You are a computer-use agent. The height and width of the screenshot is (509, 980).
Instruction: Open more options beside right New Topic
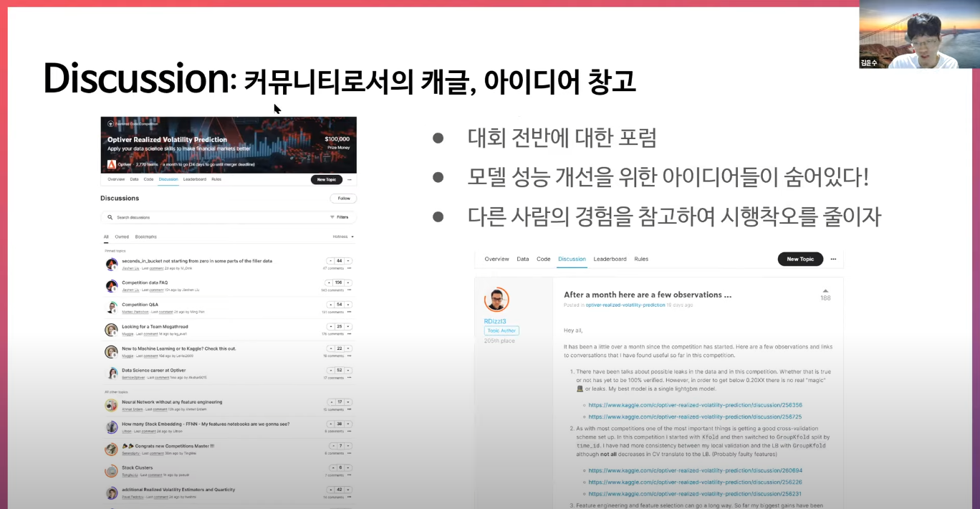pyautogui.click(x=833, y=259)
